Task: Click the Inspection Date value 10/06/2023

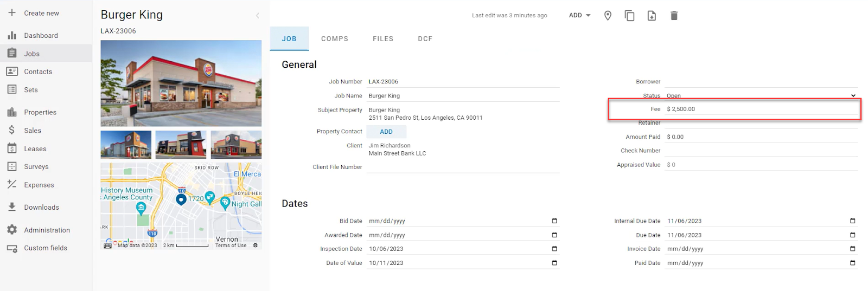Action: pos(386,249)
